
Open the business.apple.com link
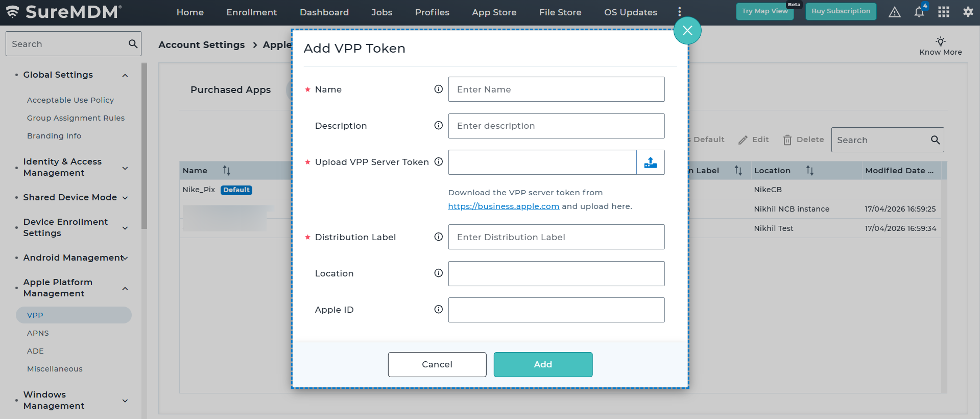coord(504,206)
